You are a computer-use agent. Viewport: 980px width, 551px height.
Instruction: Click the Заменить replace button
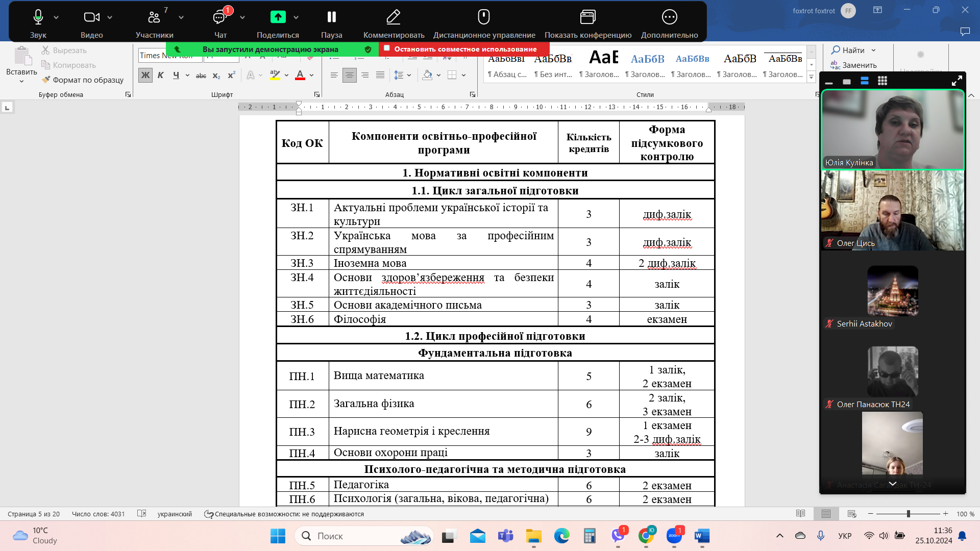coord(853,65)
